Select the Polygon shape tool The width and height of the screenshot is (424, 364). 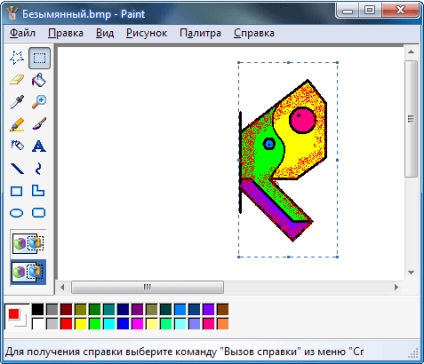[x=39, y=191]
